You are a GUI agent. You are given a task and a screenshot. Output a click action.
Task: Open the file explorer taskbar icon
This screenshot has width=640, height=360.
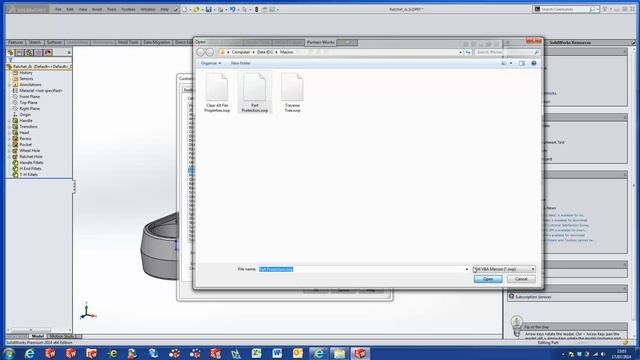339,353
